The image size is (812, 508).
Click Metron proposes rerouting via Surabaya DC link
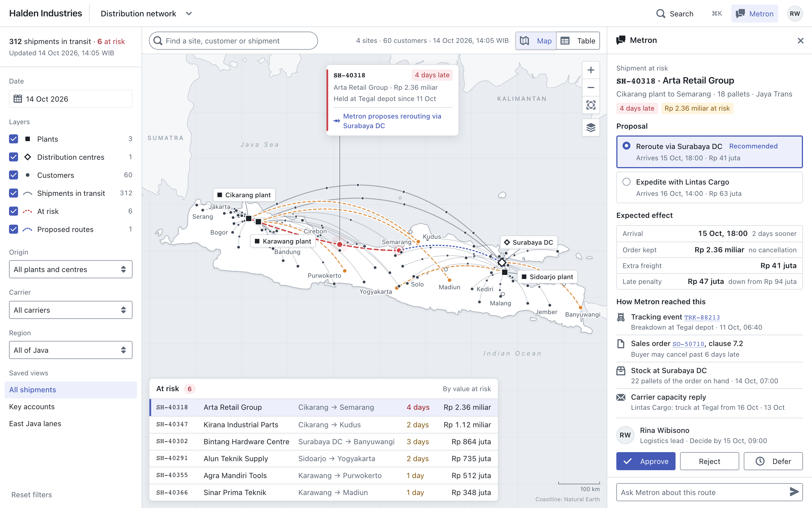click(x=392, y=121)
